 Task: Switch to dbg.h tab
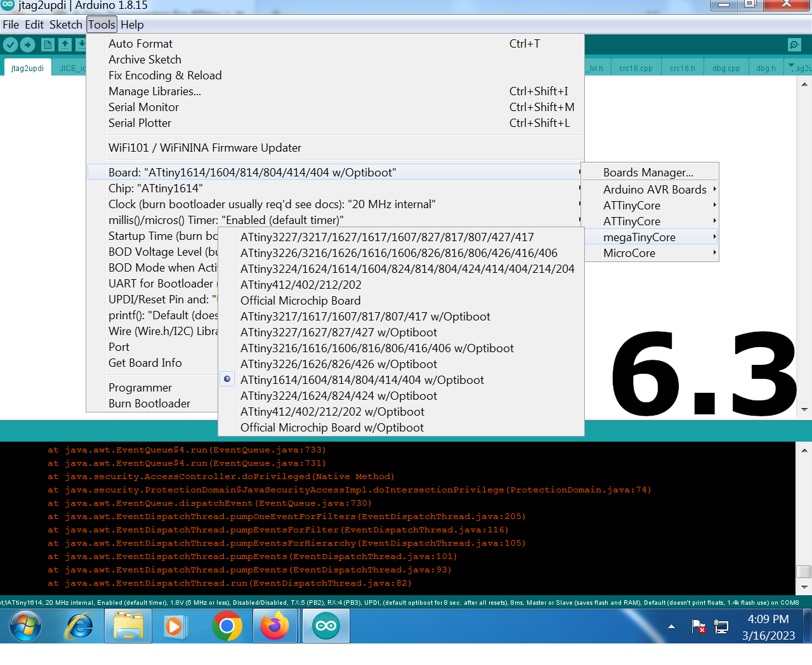click(766, 68)
